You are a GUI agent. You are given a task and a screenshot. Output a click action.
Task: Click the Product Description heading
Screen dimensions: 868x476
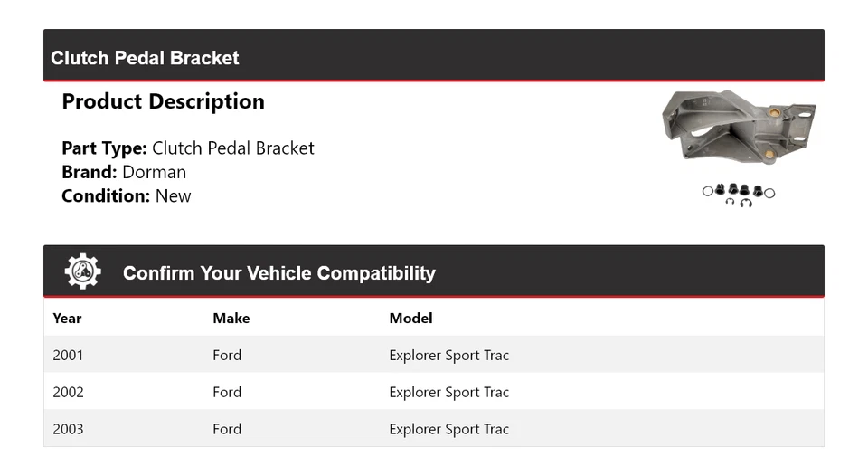pos(163,101)
